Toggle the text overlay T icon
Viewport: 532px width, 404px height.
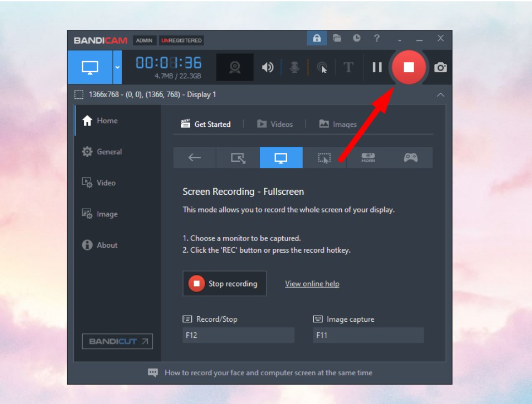pos(348,67)
